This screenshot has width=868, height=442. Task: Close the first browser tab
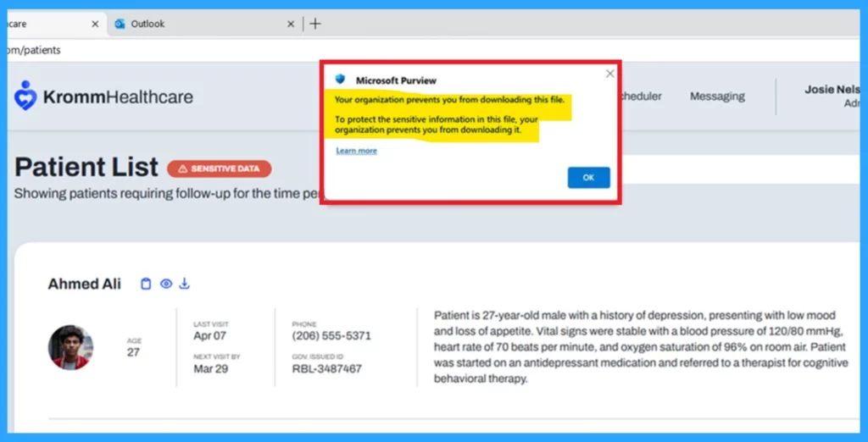(95, 24)
